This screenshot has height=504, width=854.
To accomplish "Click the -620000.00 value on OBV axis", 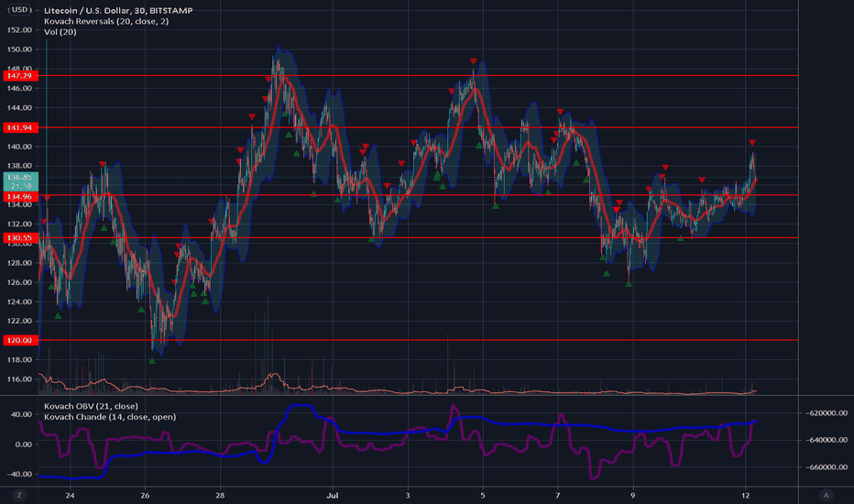I will pyautogui.click(x=827, y=413).
